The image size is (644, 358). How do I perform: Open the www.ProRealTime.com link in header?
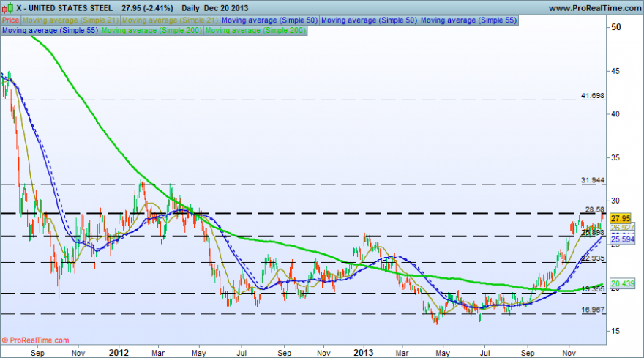(x=595, y=8)
